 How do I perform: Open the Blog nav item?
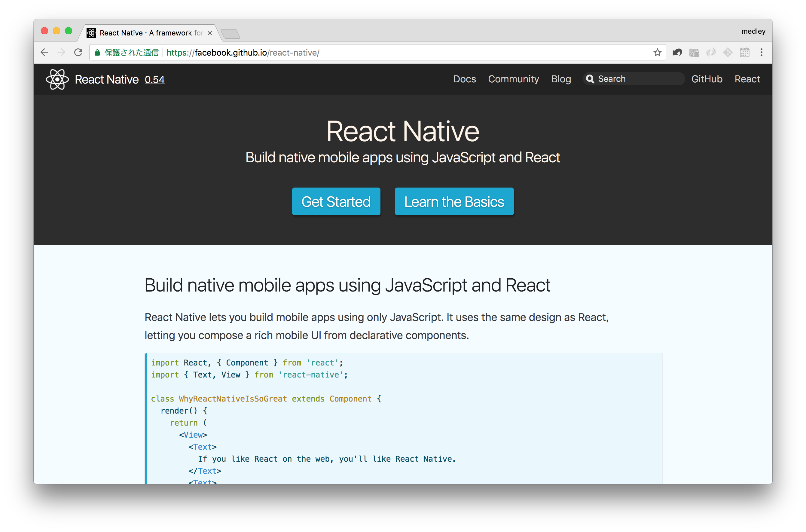pyautogui.click(x=561, y=79)
